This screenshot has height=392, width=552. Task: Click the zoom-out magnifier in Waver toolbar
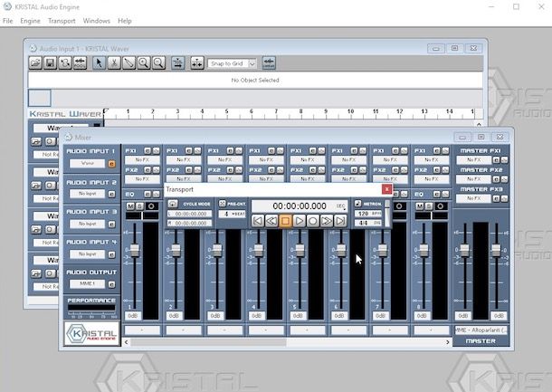coord(158,63)
